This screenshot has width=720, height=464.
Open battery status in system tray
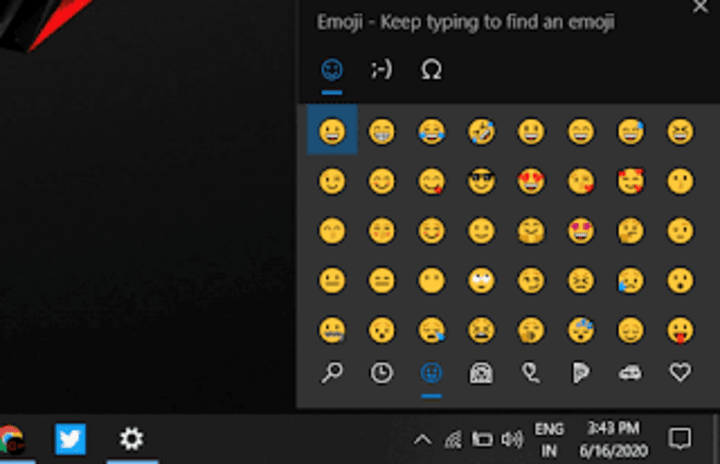[x=482, y=440]
